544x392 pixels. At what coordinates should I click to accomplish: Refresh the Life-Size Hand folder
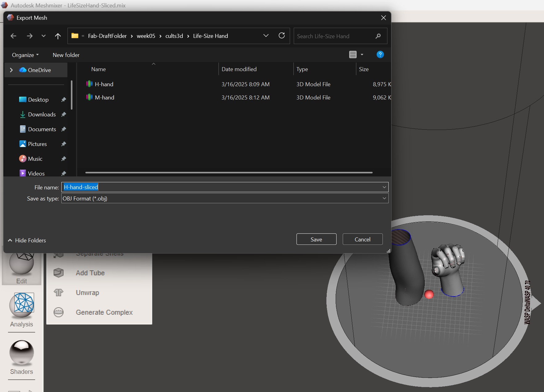coord(282,36)
